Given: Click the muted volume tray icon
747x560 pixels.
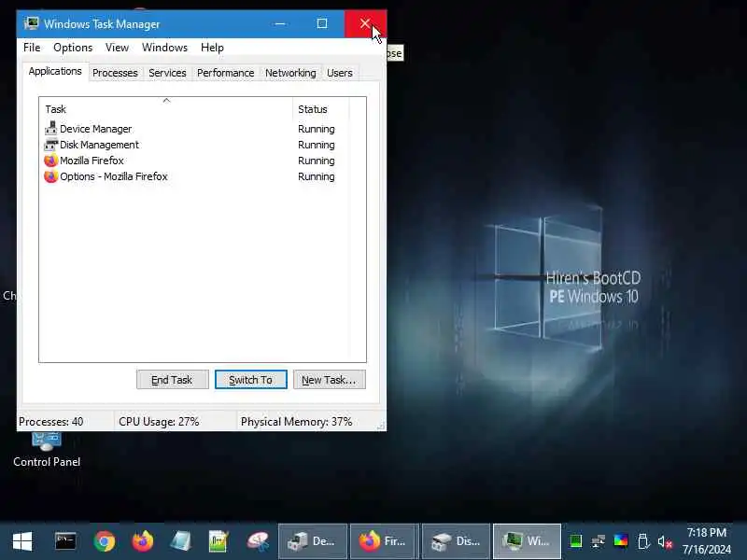Looking at the screenshot, I should pyautogui.click(x=665, y=542).
